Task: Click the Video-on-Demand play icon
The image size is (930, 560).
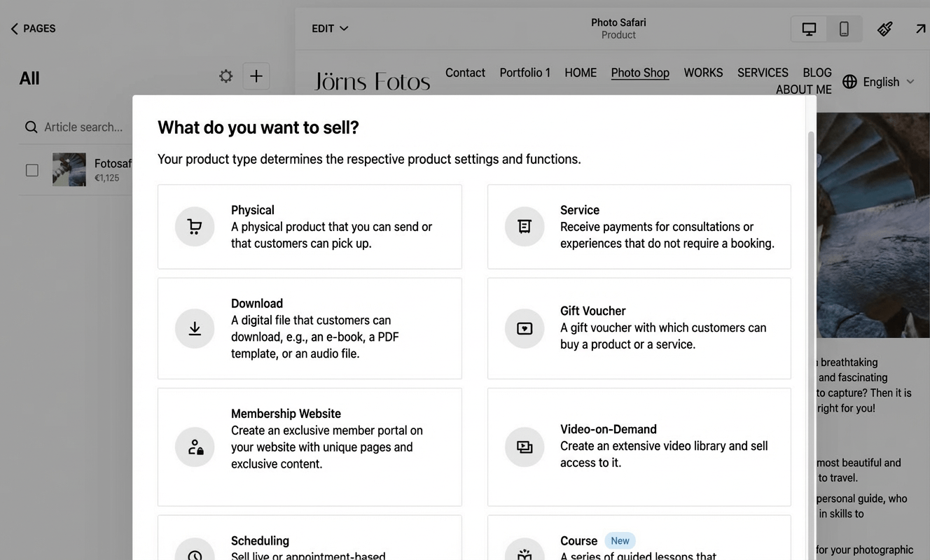Action: coord(525,447)
